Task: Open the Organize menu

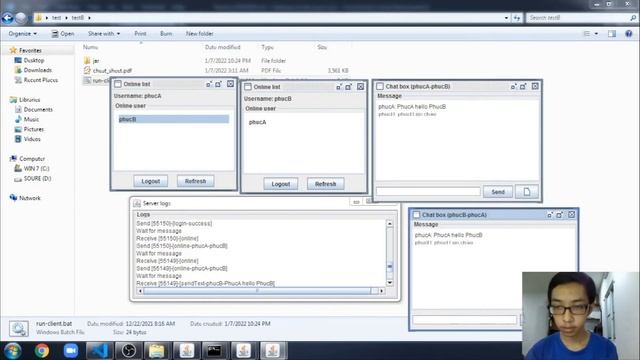Action: [22, 34]
